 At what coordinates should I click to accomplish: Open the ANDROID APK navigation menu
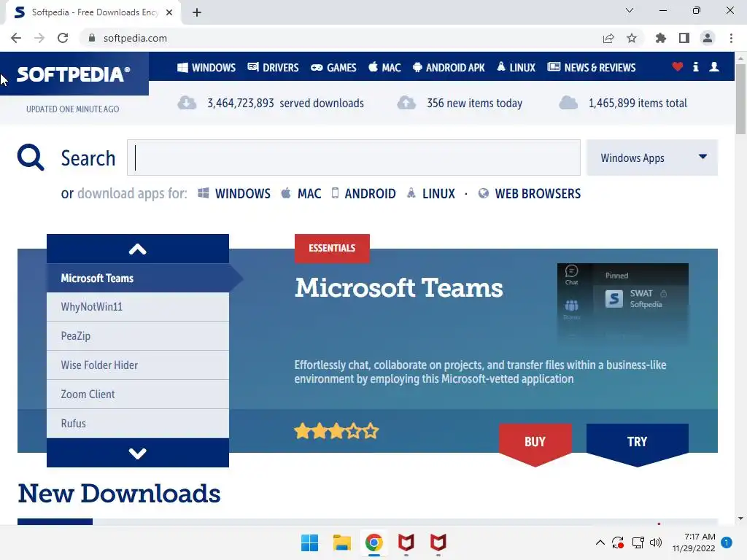(449, 68)
